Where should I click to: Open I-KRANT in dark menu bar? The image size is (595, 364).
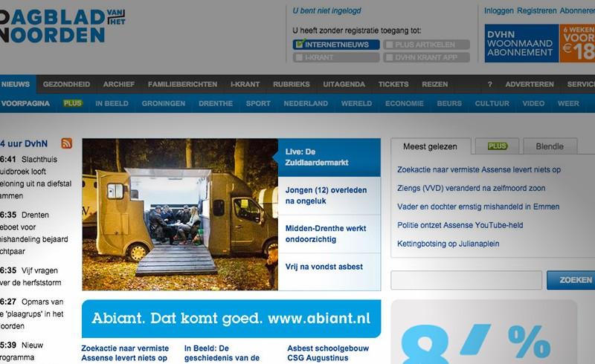245,84
